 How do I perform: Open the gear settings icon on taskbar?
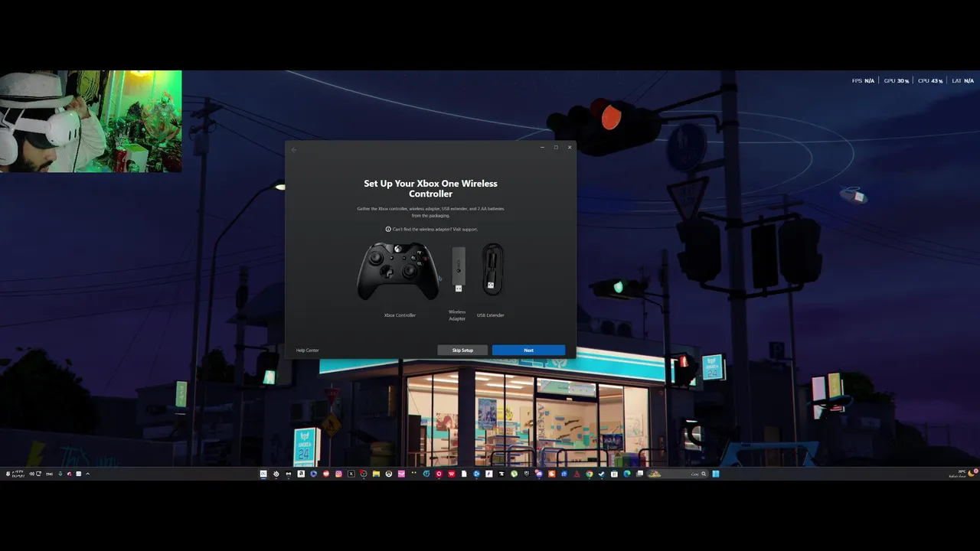(x=276, y=474)
